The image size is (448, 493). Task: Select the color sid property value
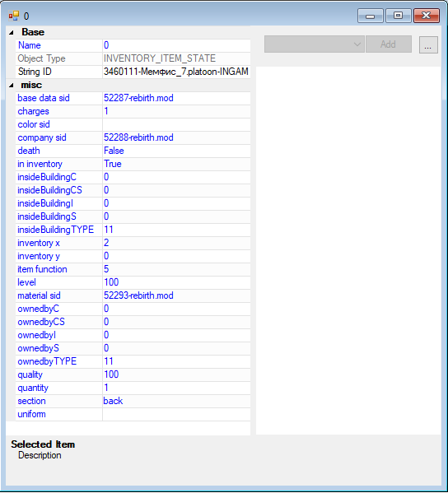point(176,124)
